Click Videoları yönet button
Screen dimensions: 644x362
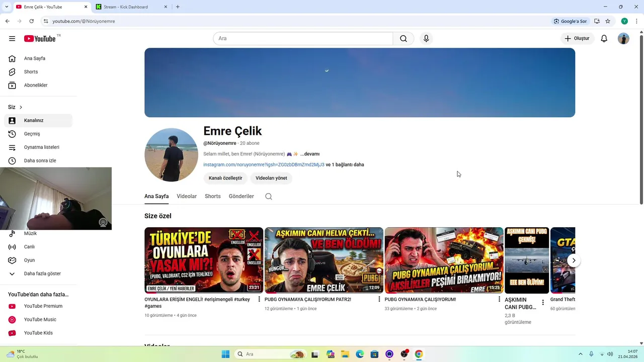(x=271, y=178)
